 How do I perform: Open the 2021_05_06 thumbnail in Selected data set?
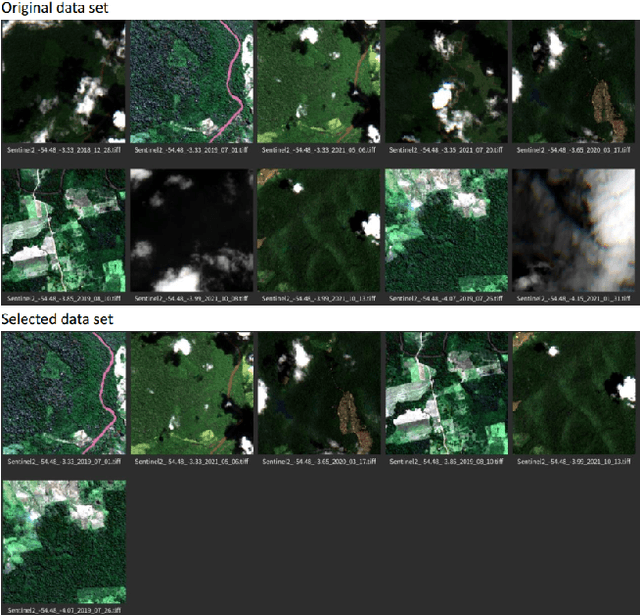(x=191, y=394)
